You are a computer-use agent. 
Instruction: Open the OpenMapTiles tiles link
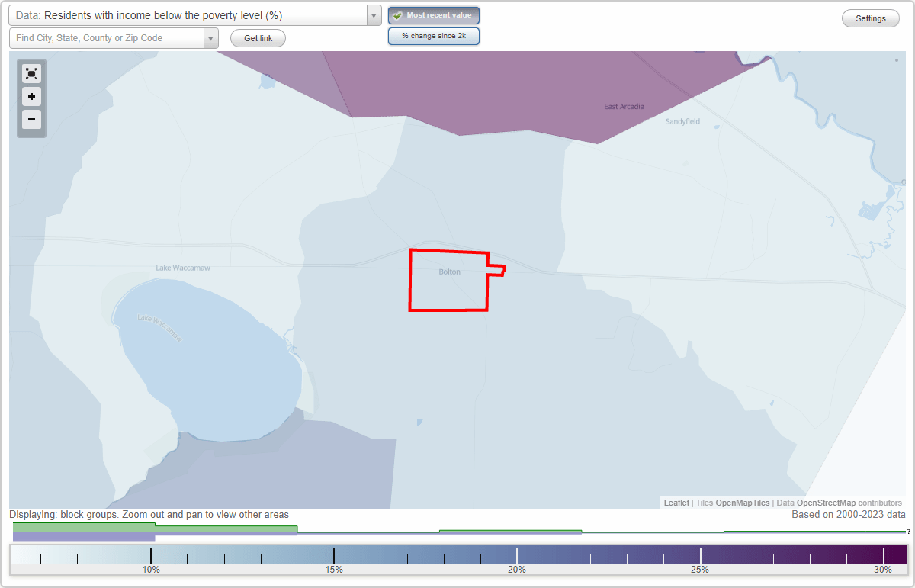(742, 503)
